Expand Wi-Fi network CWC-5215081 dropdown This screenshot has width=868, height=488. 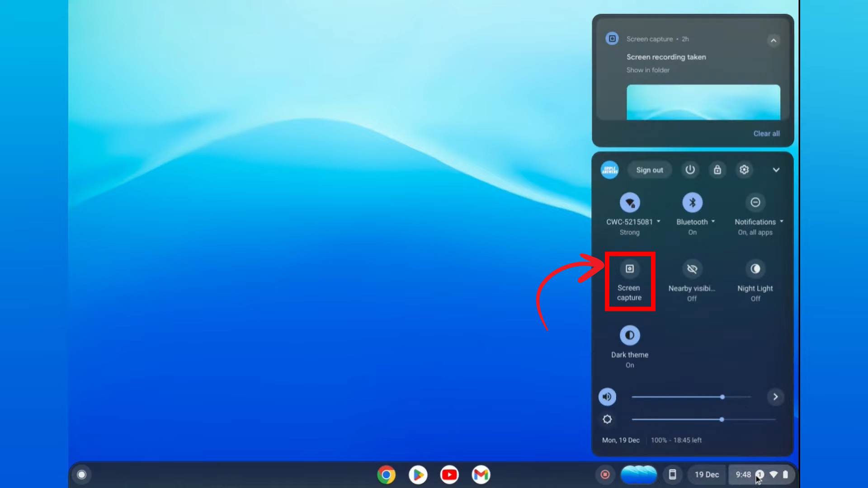click(659, 221)
